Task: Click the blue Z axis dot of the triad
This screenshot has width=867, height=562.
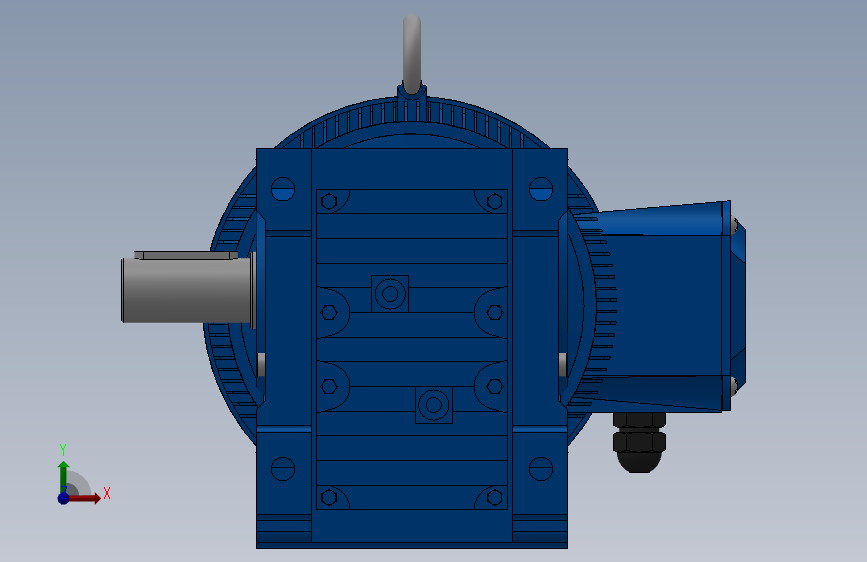Action: coord(64,498)
